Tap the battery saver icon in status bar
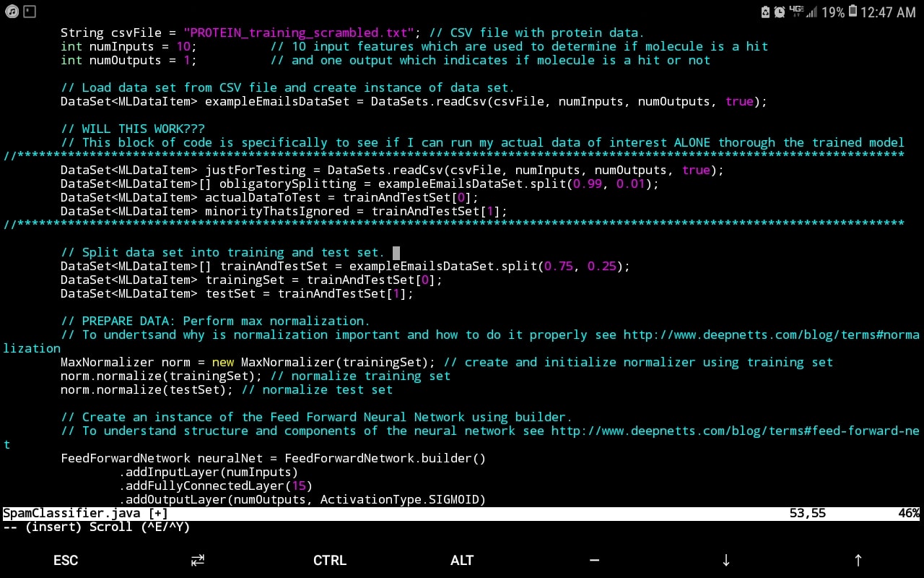The height and width of the screenshot is (578, 924). coord(765,12)
